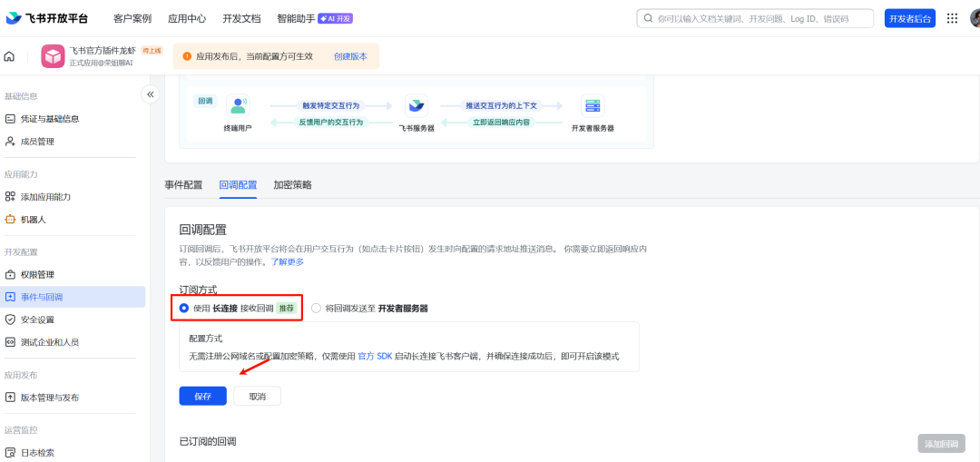Click the 版本管理与发布 upload icon
The height and width of the screenshot is (462, 980).
tap(10, 398)
